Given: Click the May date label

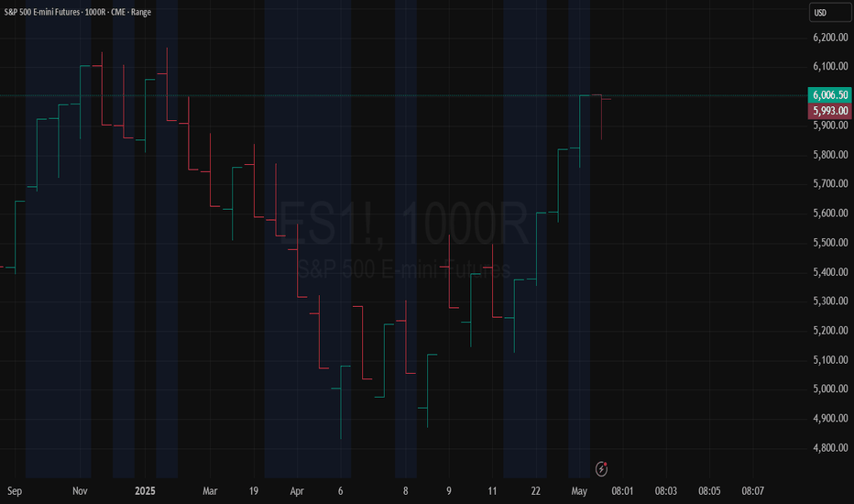Looking at the screenshot, I should 579,491.
